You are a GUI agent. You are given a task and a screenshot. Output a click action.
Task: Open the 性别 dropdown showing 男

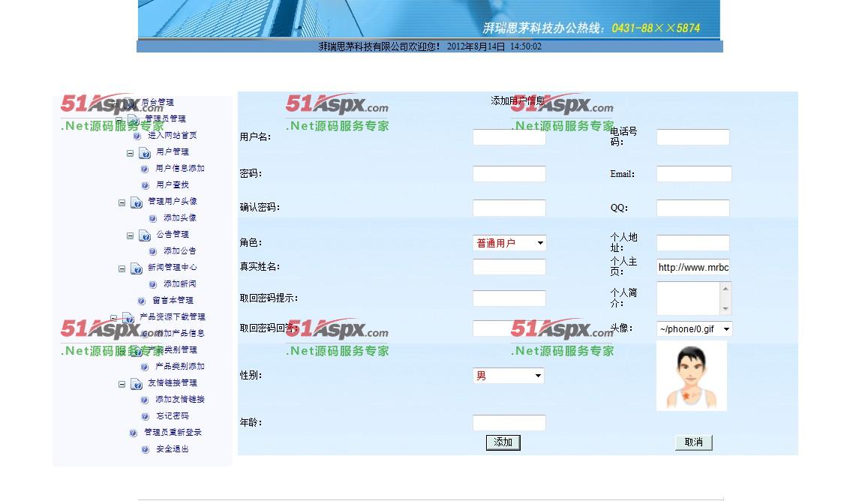[509, 376]
